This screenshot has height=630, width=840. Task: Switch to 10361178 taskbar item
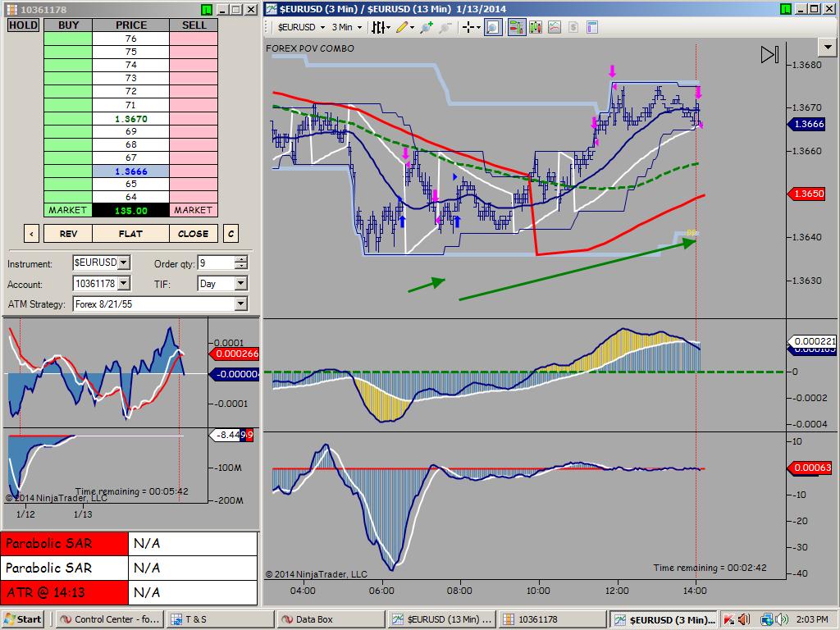click(x=552, y=619)
